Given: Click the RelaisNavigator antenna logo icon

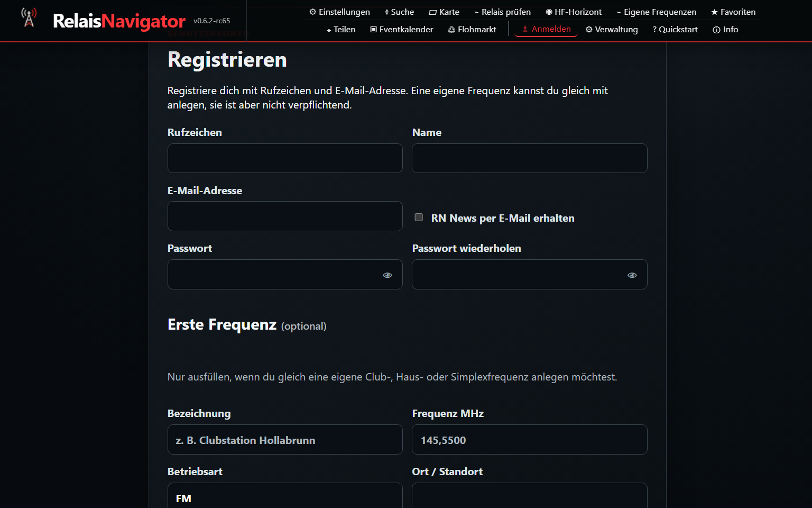Looking at the screenshot, I should pos(29,17).
